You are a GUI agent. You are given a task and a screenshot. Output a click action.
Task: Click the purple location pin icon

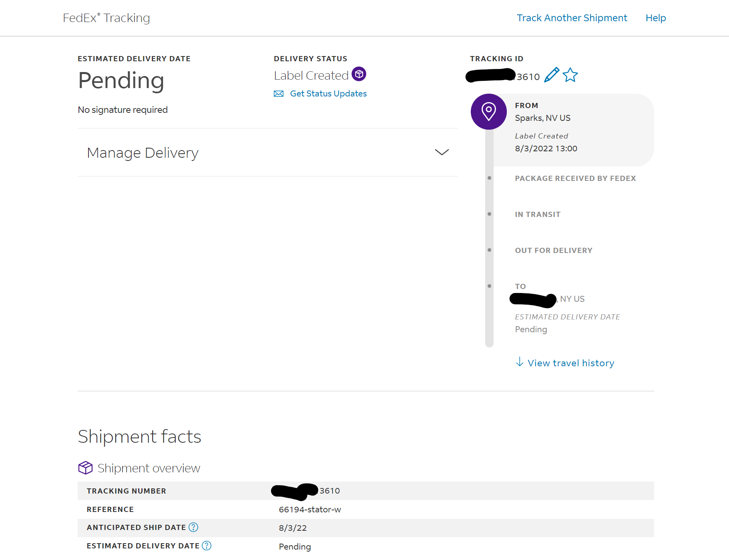[x=488, y=112]
